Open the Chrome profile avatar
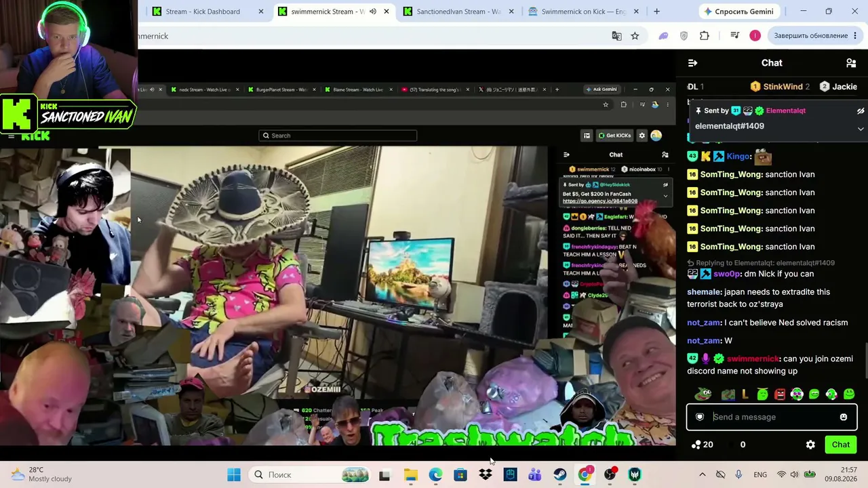Screen dimensions: 868x488 (755, 36)
